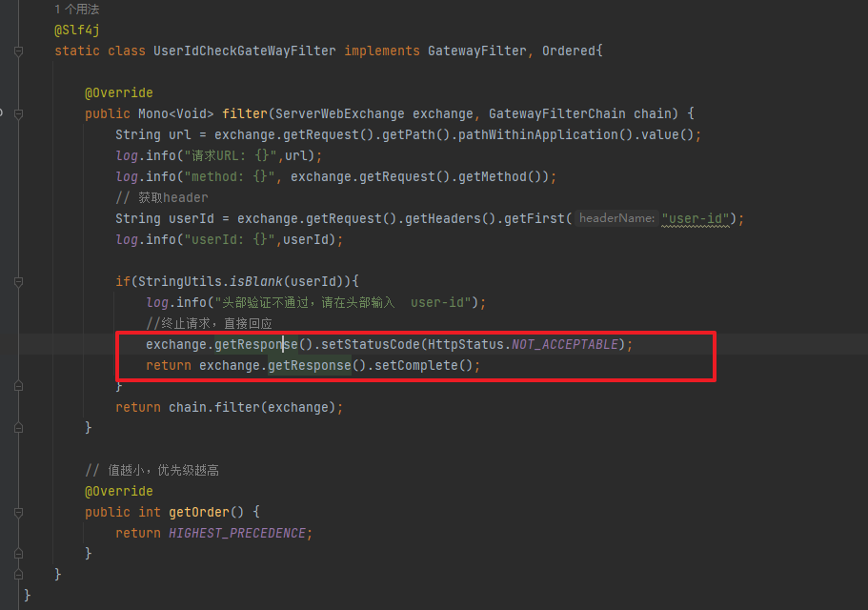Click the ServerWebExchange parameter type
Viewport: 868px width, 610px height.
click(x=340, y=114)
